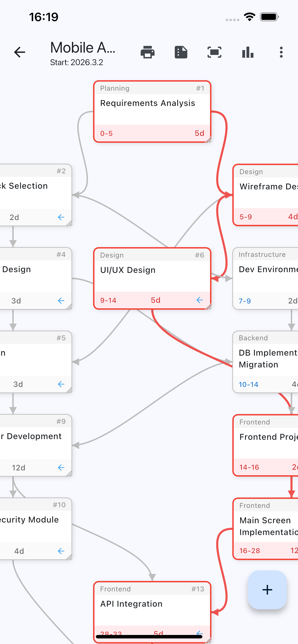
Task: Tap blue arrow on Security Module card
Action: coord(61,551)
